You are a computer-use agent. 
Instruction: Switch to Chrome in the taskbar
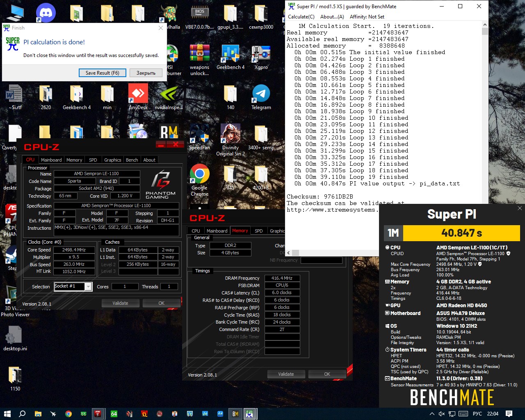pos(68,414)
